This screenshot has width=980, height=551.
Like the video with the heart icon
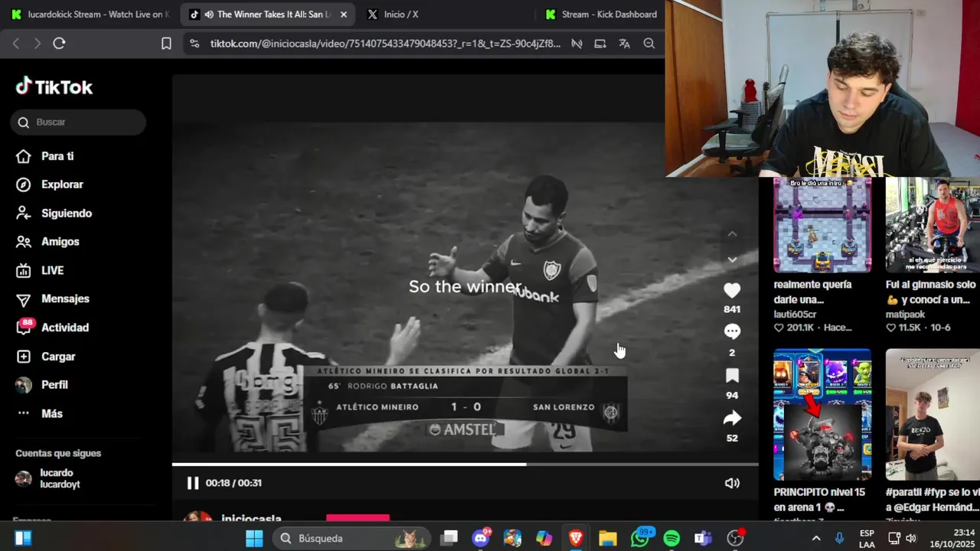tap(732, 290)
